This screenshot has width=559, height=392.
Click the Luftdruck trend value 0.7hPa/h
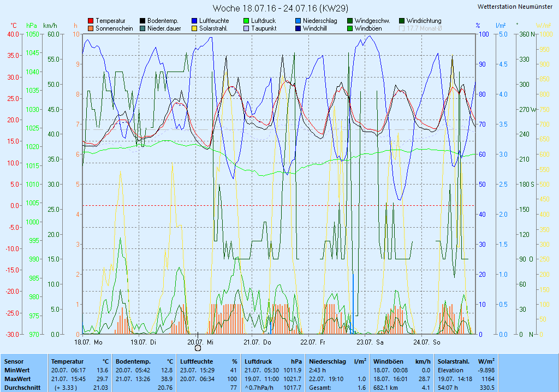click(x=260, y=388)
